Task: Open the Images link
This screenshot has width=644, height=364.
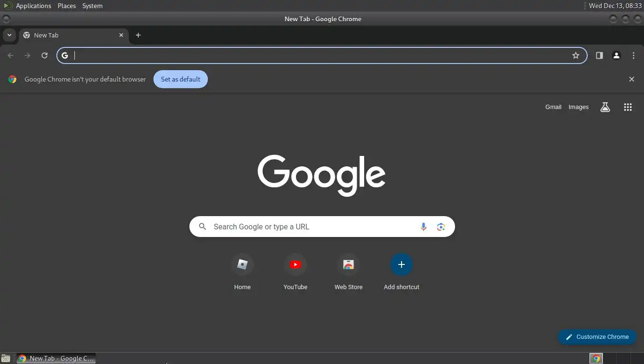Action: [579, 107]
